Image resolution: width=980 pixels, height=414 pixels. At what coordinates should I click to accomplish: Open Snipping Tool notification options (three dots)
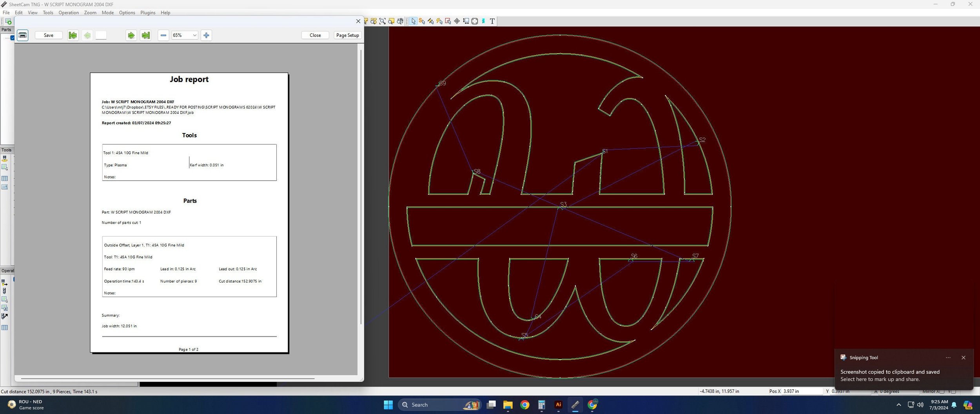(x=948, y=357)
